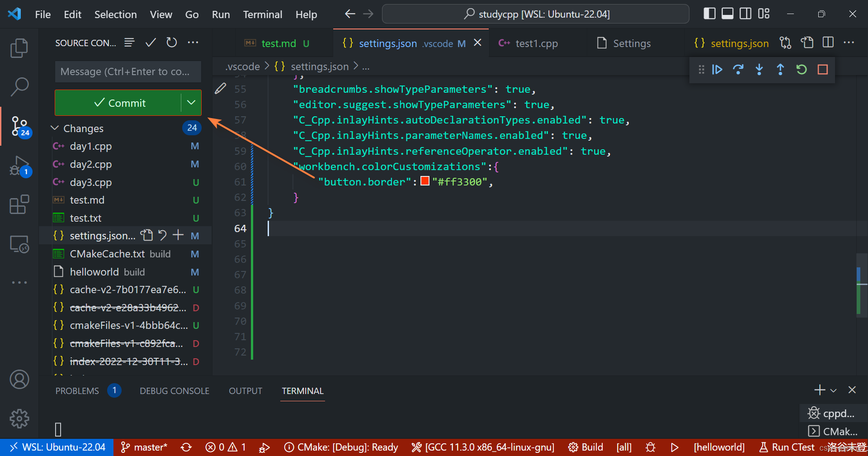
Task: Click the commit checkmark in Source Control header
Action: tap(151, 43)
